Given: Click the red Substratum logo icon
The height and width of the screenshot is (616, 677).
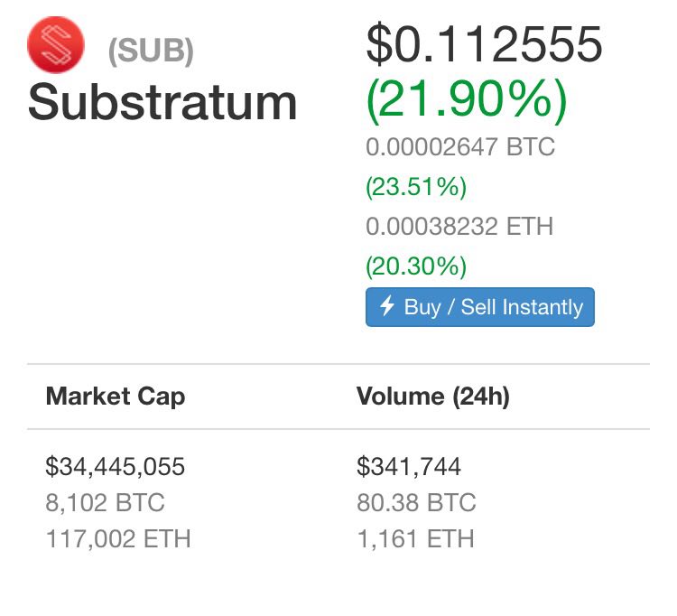Looking at the screenshot, I should click(x=56, y=46).
